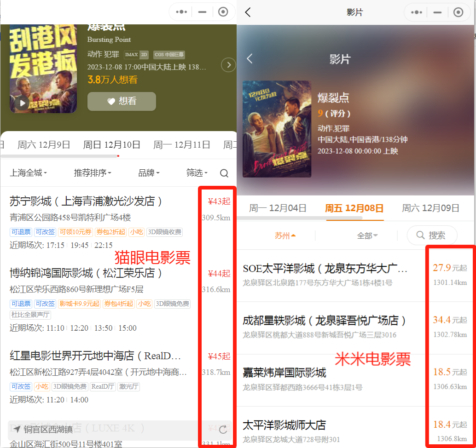Click the location arrow beside 铜官区西湖镇

tap(17, 429)
